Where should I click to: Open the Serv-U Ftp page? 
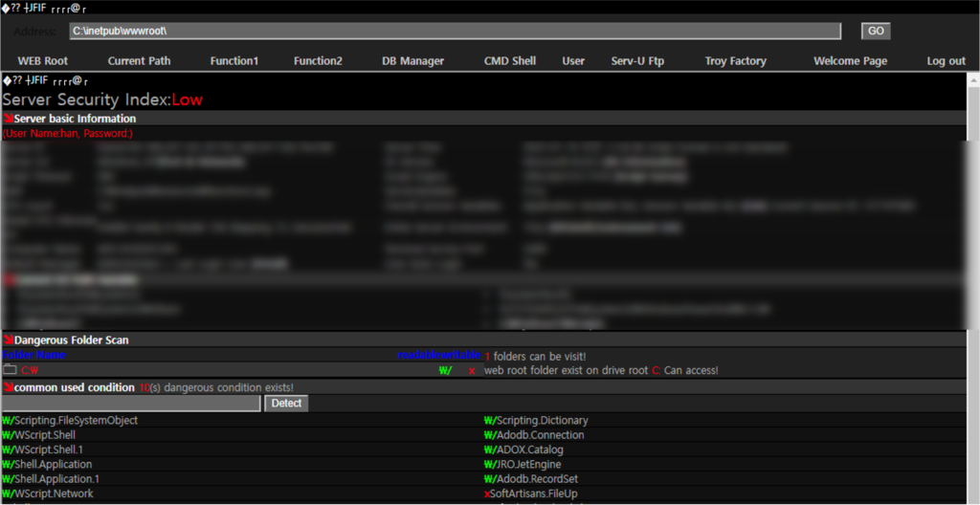click(637, 61)
